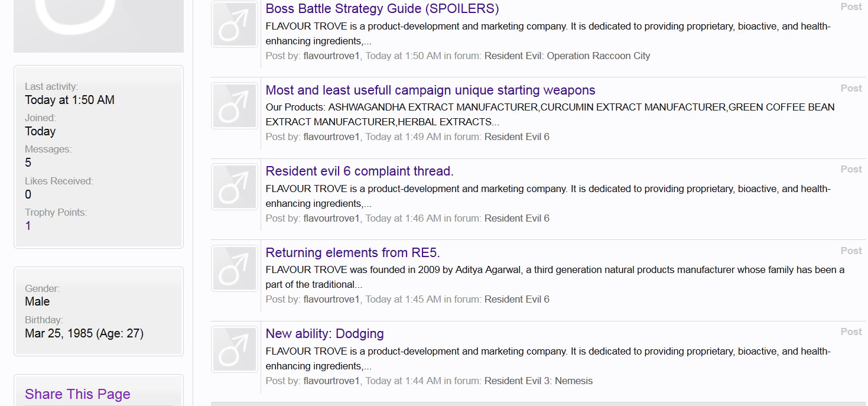
Task: Click flavourtrove1 in the Returning elements post byline
Action: tap(331, 300)
